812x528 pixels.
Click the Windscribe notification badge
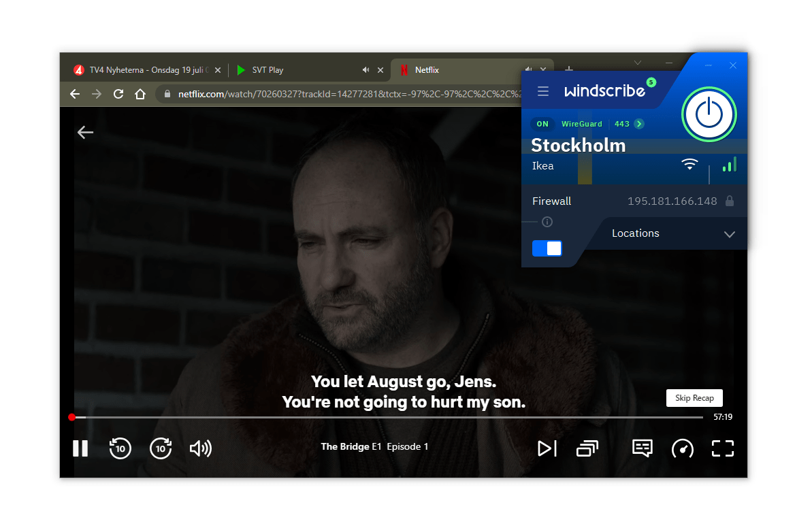(x=651, y=82)
